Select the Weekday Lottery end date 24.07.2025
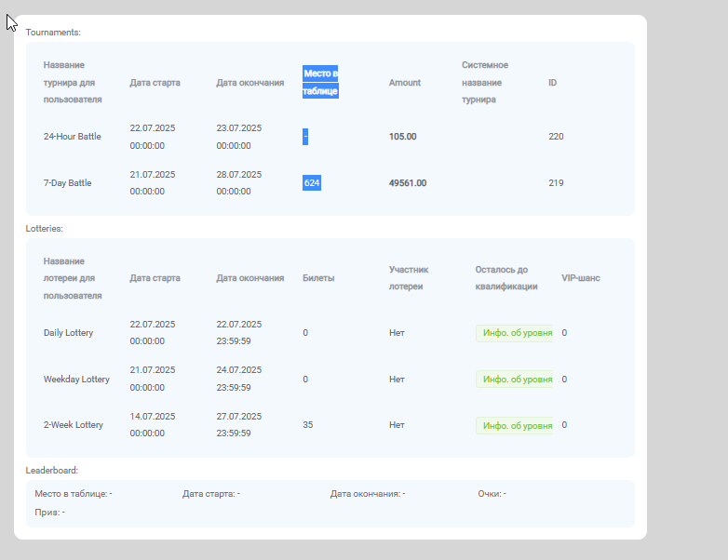This screenshot has width=728, height=560. [238, 370]
